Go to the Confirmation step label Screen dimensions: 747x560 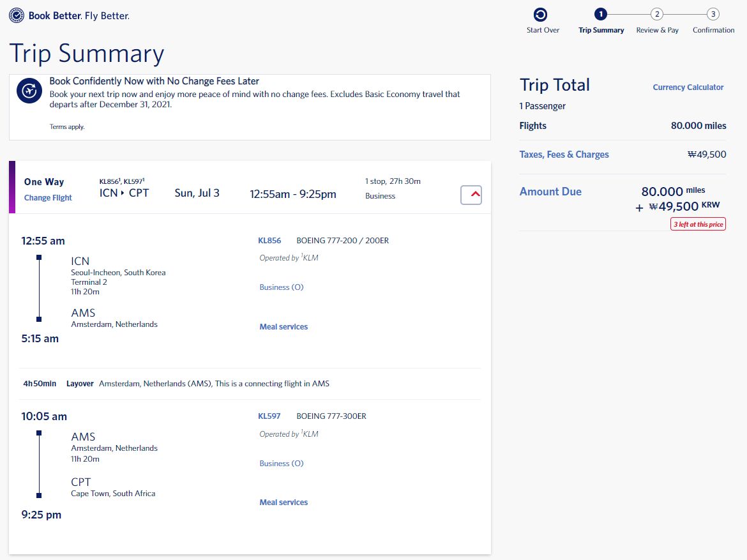(x=714, y=30)
